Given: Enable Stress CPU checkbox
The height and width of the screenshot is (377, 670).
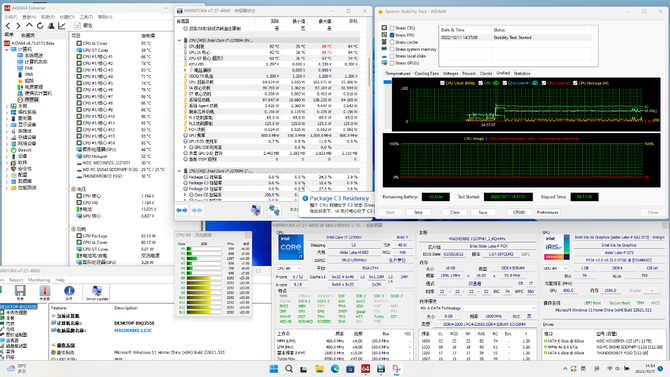Looking at the screenshot, I should point(392,28).
